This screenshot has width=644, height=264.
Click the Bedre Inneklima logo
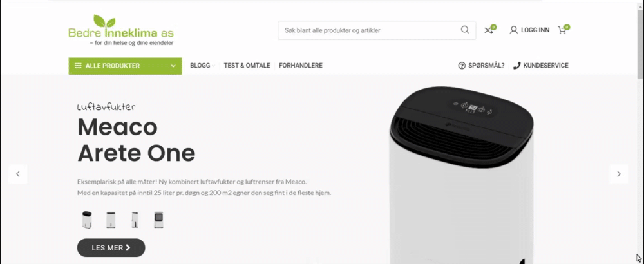click(x=121, y=30)
